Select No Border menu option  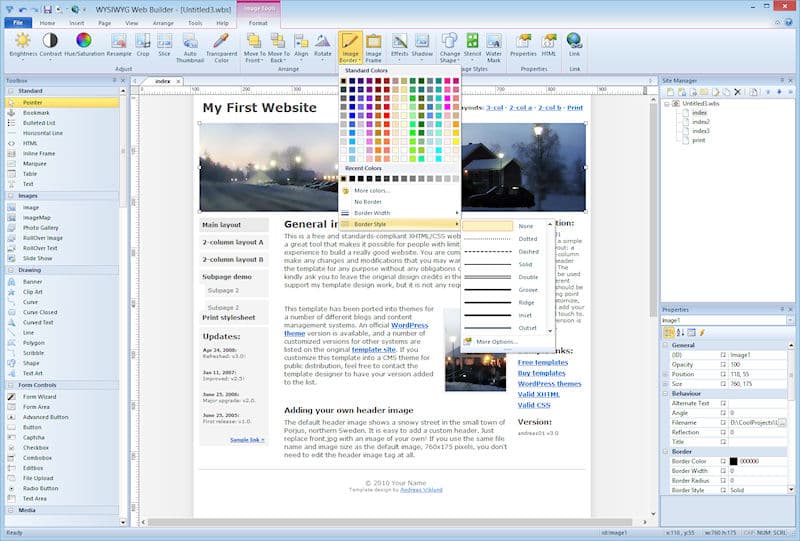pyautogui.click(x=370, y=201)
